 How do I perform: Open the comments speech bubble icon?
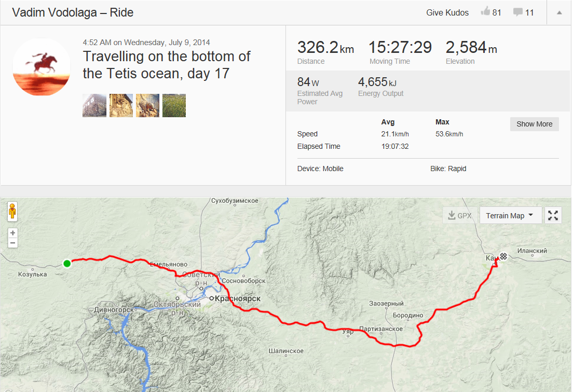[517, 12]
